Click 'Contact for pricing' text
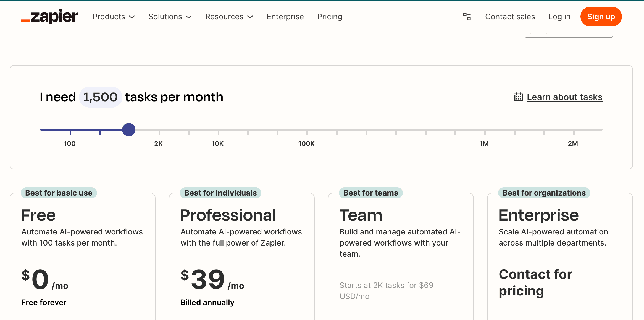Viewport: 644px width, 320px height. [535, 282]
